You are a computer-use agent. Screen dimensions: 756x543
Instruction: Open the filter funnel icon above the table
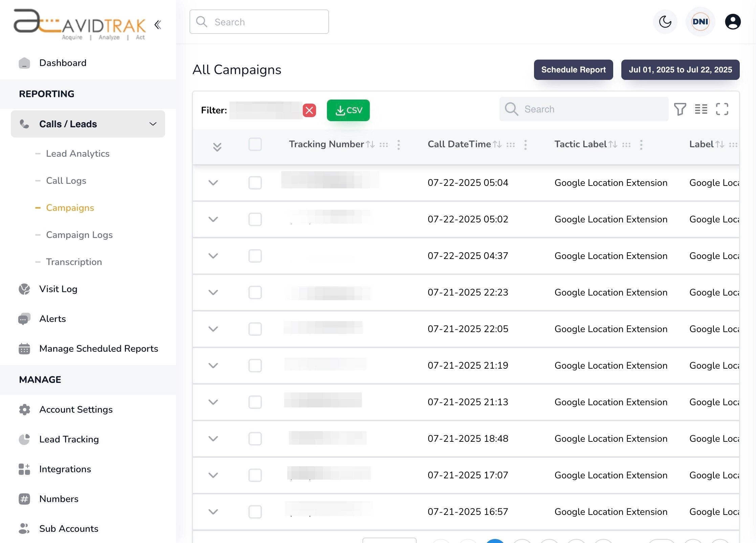[x=680, y=109]
